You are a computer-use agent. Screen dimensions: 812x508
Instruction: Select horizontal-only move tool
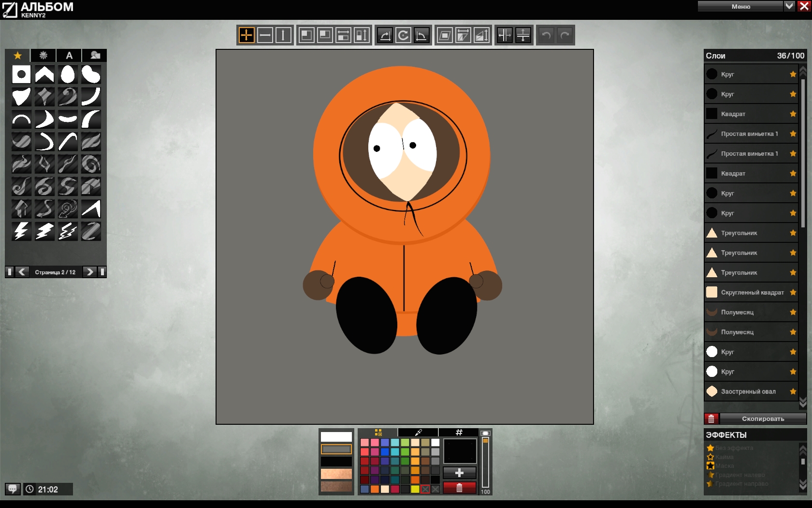tap(265, 35)
